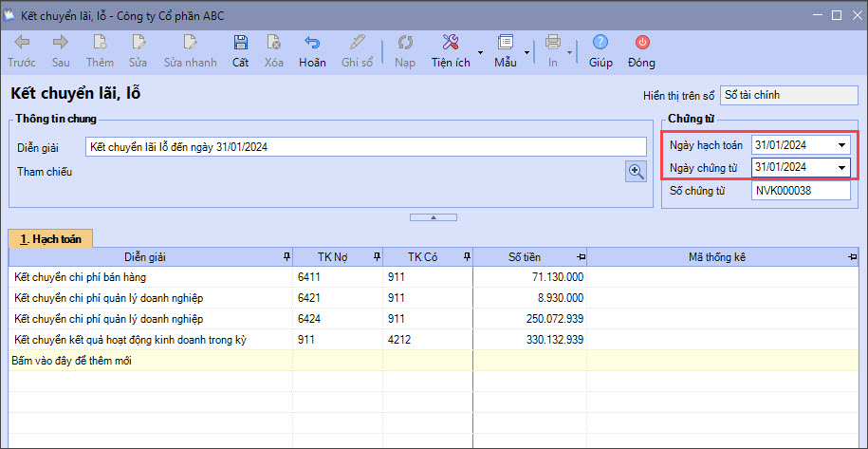
Task: Toggle pin on TK Nợ column header
Action: [377, 257]
